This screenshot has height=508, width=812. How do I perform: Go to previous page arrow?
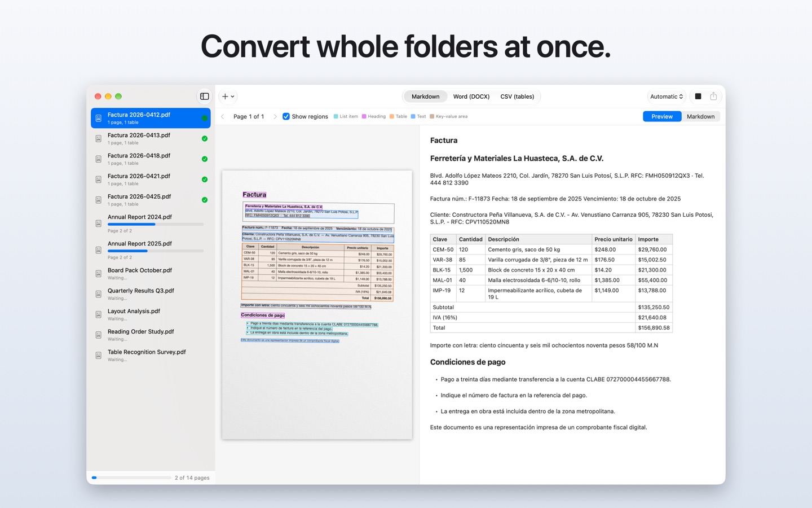(223, 117)
